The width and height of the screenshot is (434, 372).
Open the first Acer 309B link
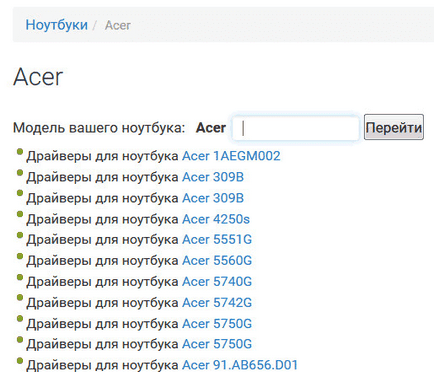[x=213, y=177]
